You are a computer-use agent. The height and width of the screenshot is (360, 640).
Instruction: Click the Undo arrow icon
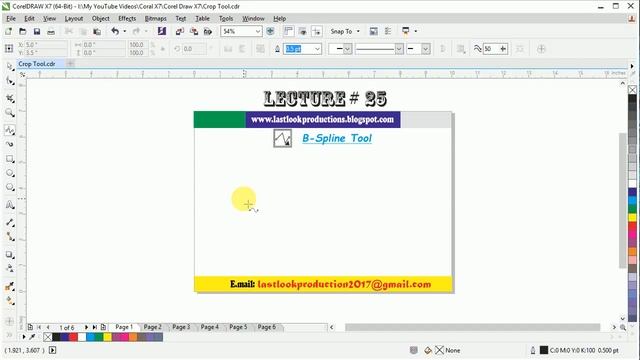[115, 31]
